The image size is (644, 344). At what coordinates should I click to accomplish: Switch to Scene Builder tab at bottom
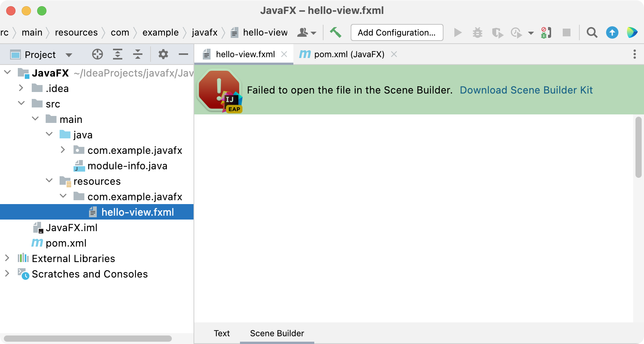tap(277, 333)
